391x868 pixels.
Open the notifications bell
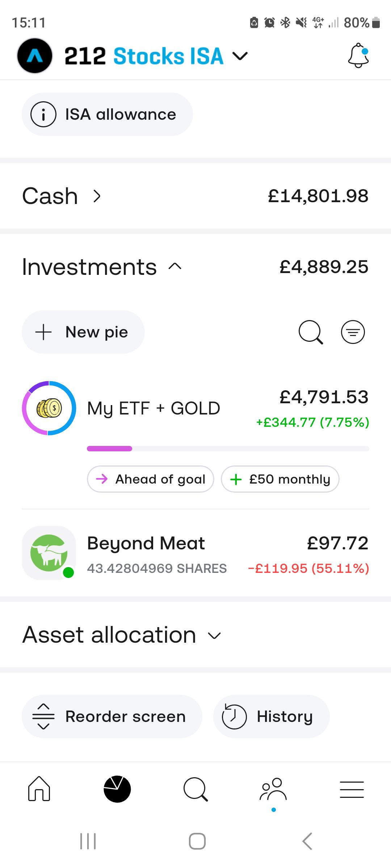point(358,56)
